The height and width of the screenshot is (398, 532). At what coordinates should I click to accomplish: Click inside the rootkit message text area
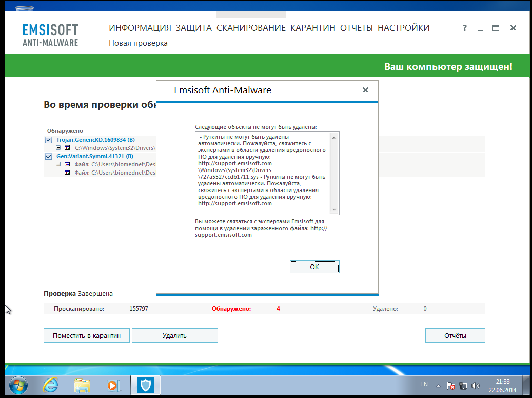coord(263,173)
